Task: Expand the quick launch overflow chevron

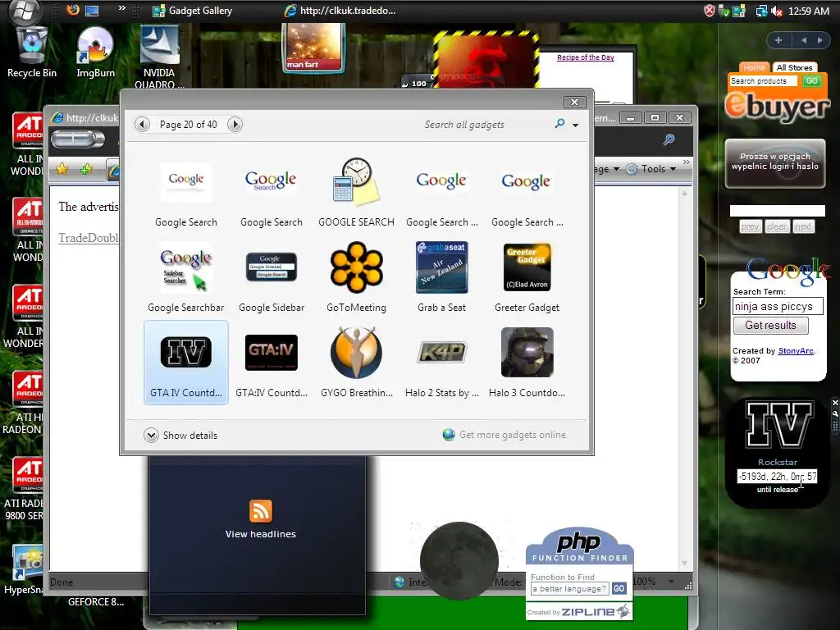Action: click(121, 8)
